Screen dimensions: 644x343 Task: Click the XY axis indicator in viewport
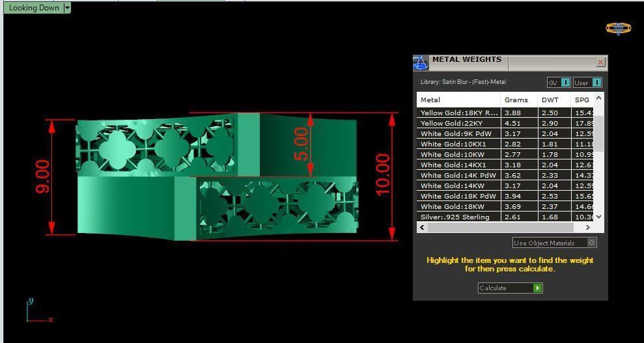[x=40, y=310]
